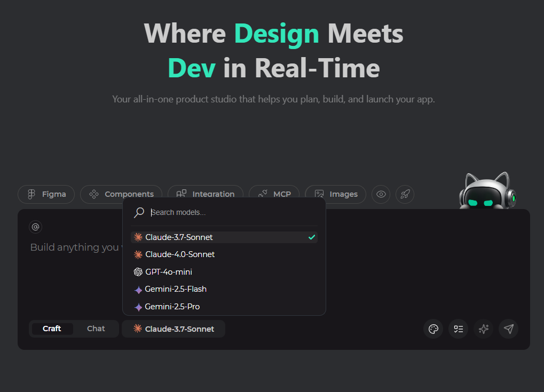Select Gemini-2.5-Flash model
Image resolution: width=544 pixels, height=392 pixels.
pyautogui.click(x=224, y=289)
